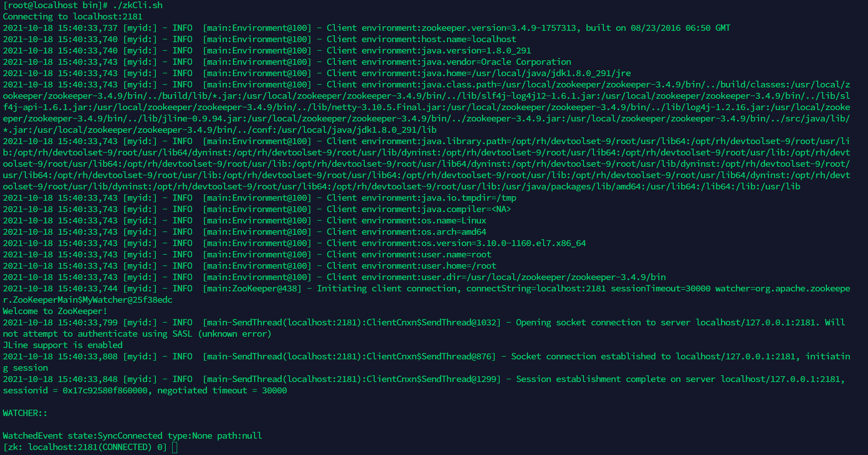The width and height of the screenshot is (868, 455).
Task: Click the "[main:ZooKeeper@438]" logger tag
Action: pos(252,289)
